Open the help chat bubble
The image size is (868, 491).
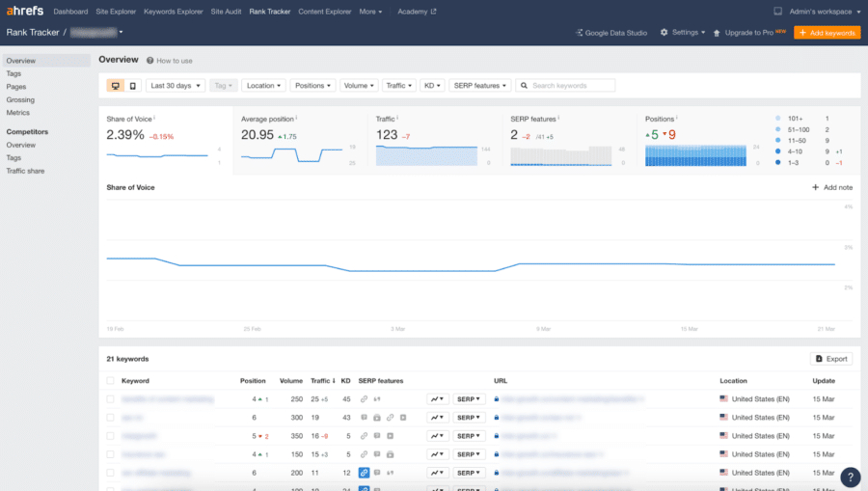point(851,477)
